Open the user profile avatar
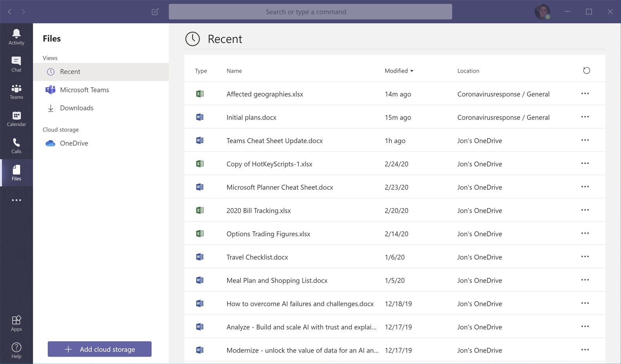The image size is (621, 364). 542,12
